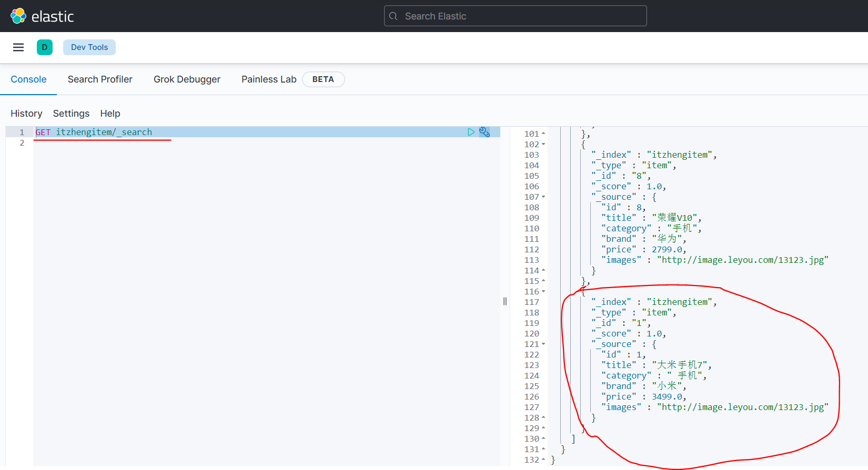Open the Help menu
Image resolution: width=868 pixels, height=470 pixels.
point(110,114)
